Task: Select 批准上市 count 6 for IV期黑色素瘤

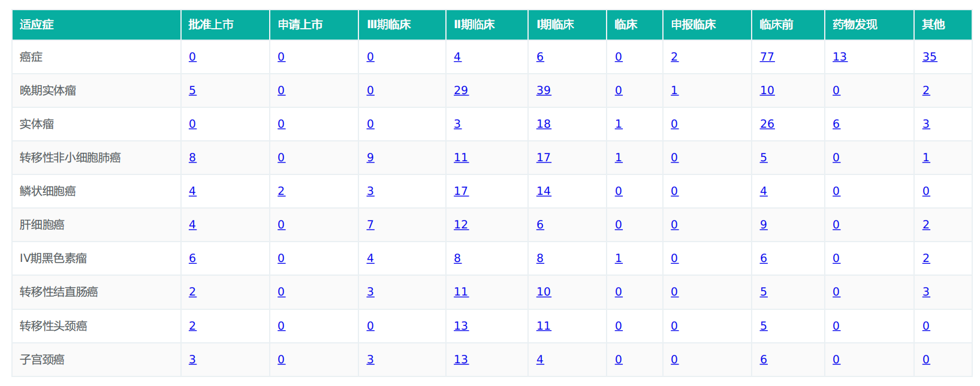Action: point(192,258)
